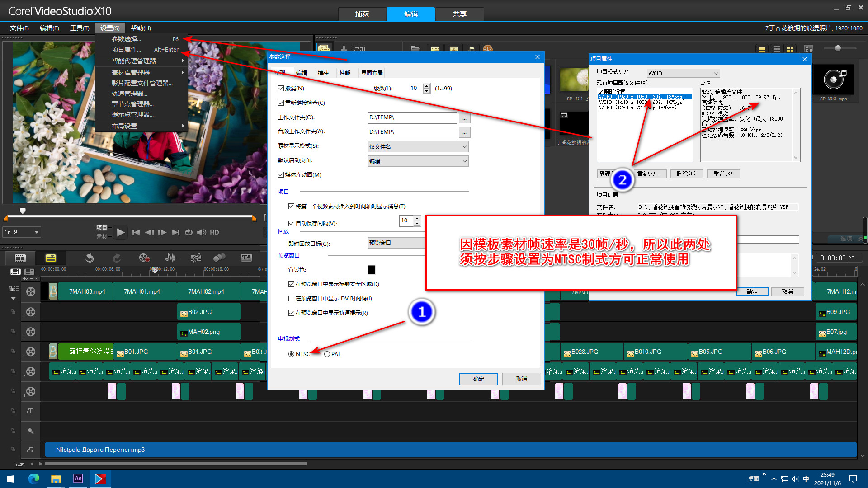The width and height of the screenshot is (868, 488).
Task: Click preview scrubber playhead
Action: coord(23,211)
